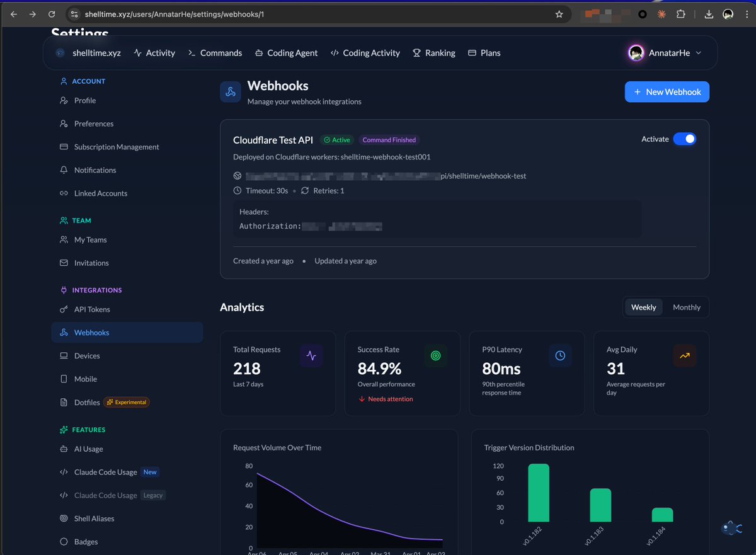756x555 pixels.
Task: Click the Subscription Management card icon
Action: pos(64,147)
